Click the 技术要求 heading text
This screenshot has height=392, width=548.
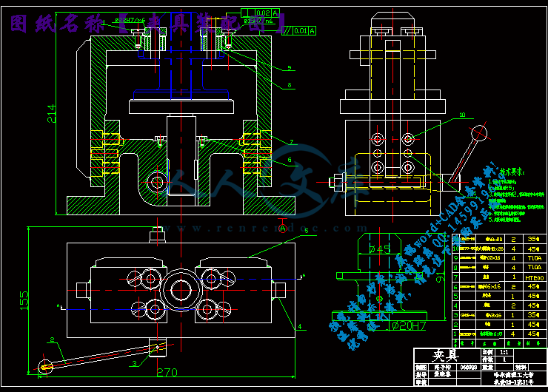click(512, 172)
